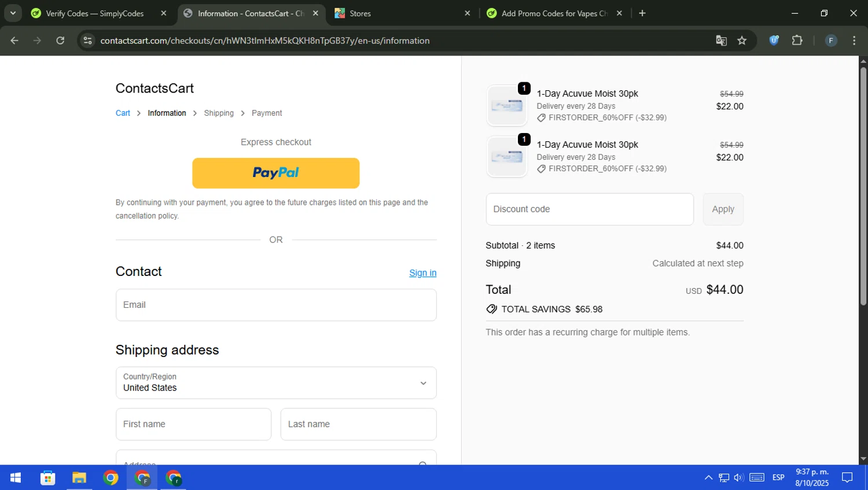The height and width of the screenshot is (490, 868).
Task: Focus the First name field
Action: pos(193,424)
